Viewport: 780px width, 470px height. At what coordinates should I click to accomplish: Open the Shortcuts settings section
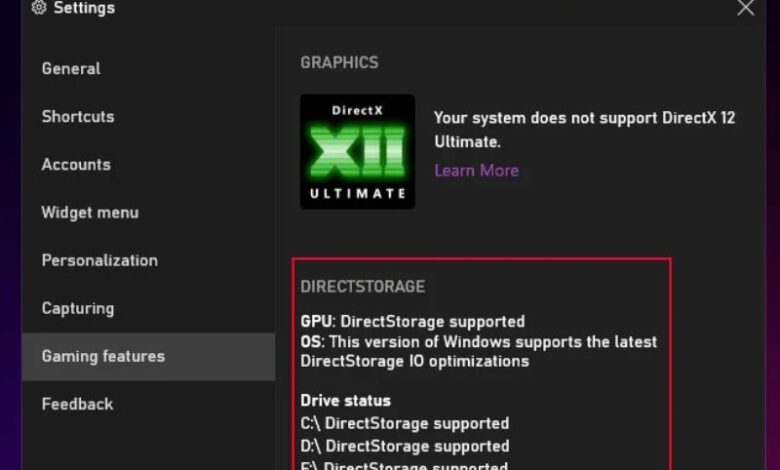(78, 116)
